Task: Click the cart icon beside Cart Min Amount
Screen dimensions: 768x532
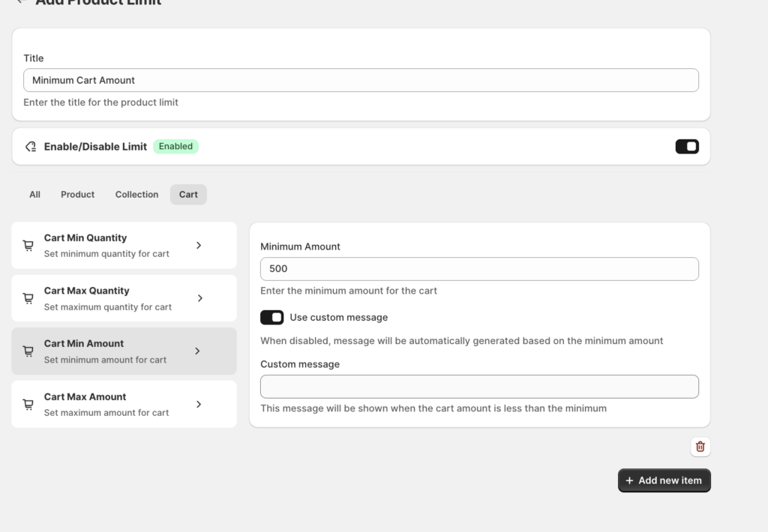Action: [28, 351]
